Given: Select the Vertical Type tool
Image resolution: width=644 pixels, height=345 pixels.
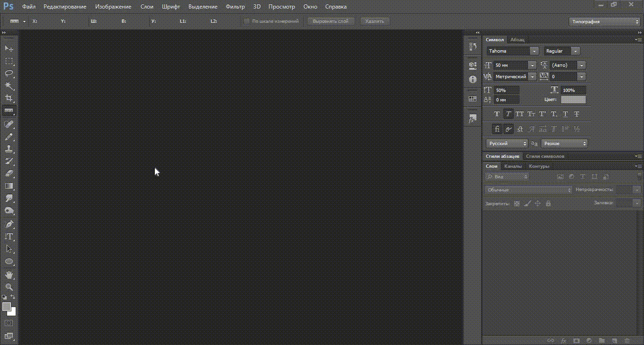Looking at the screenshot, I should pos(9,236).
